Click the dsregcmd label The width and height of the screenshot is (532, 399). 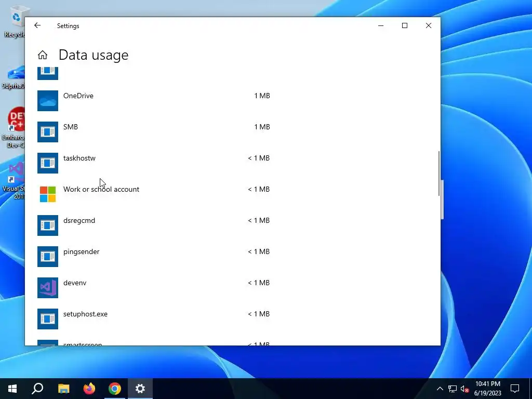[x=79, y=220]
